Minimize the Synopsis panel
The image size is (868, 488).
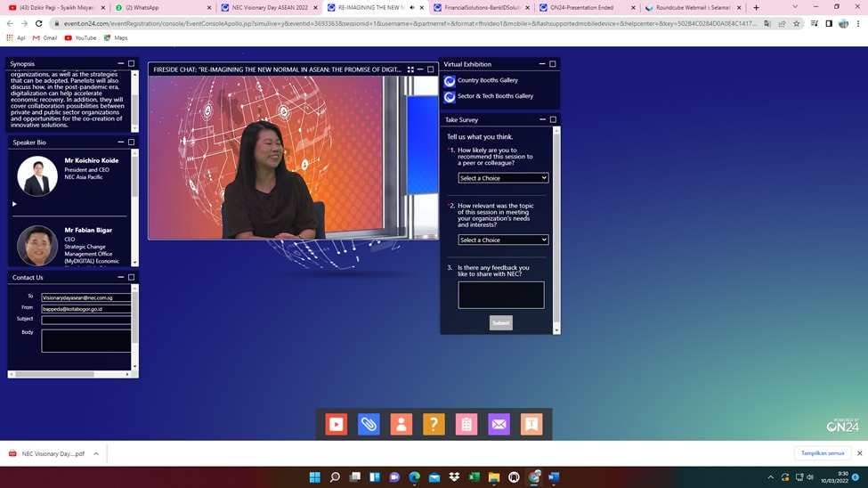[121, 64]
